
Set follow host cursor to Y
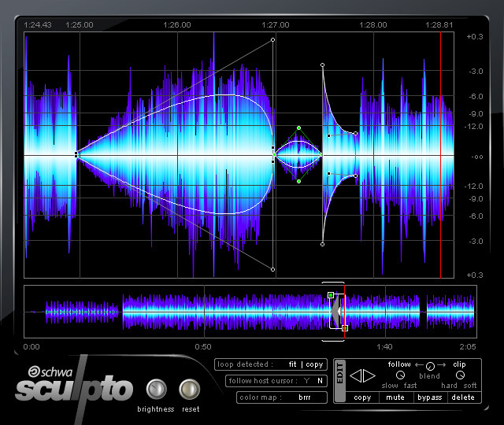point(306,381)
